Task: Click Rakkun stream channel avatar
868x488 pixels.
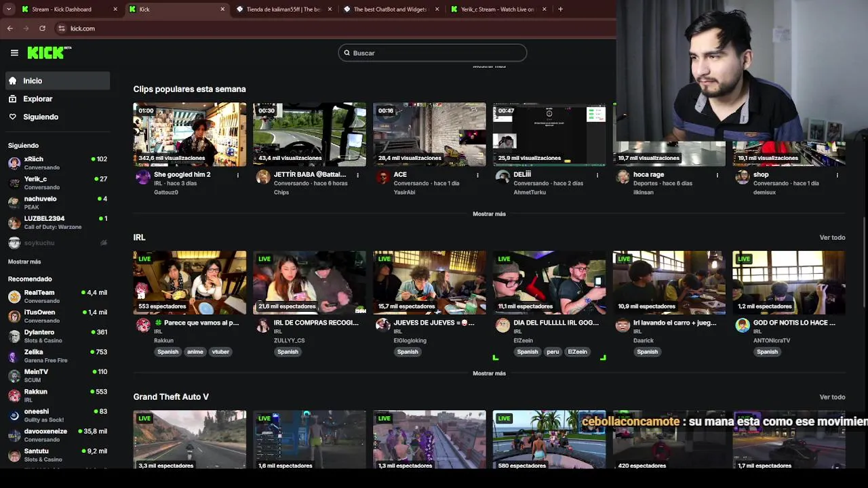Action: pos(143,325)
